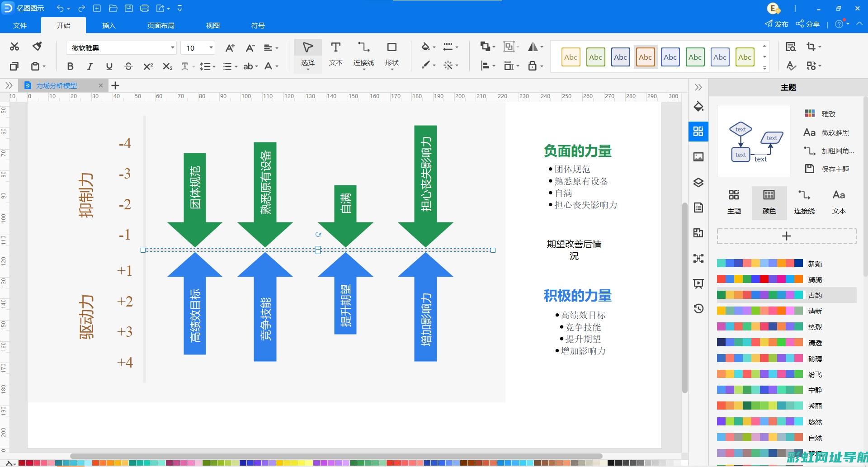The width and height of the screenshot is (868, 467).
Task: Click the lock protection icon
Action: click(533, 66)
